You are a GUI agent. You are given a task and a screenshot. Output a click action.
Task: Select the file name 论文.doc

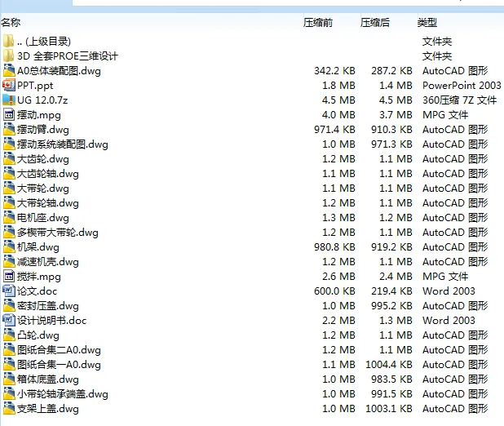coord(37,291)
